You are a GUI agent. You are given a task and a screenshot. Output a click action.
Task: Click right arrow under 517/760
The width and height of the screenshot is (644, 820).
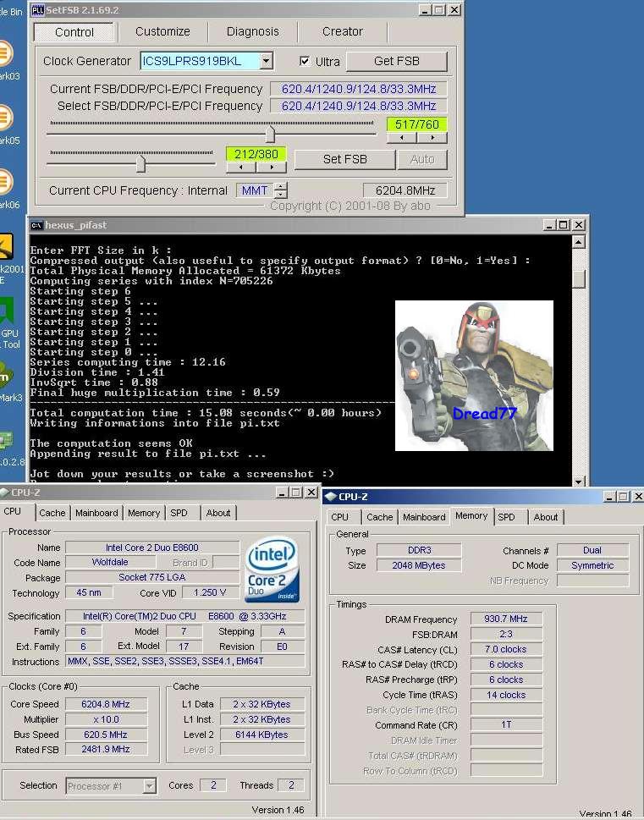click(432, 138)
